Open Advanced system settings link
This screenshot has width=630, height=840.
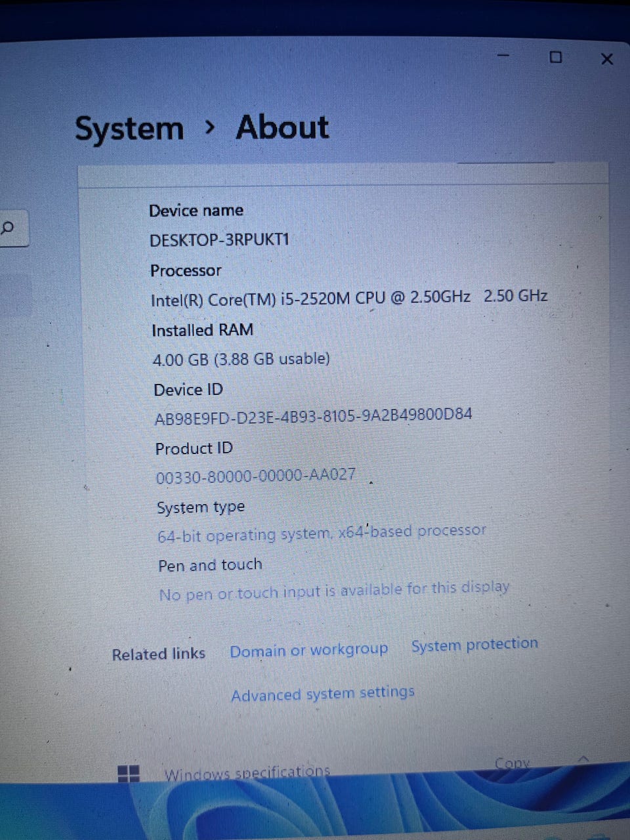pyautogui.click(x=322, y=694)
